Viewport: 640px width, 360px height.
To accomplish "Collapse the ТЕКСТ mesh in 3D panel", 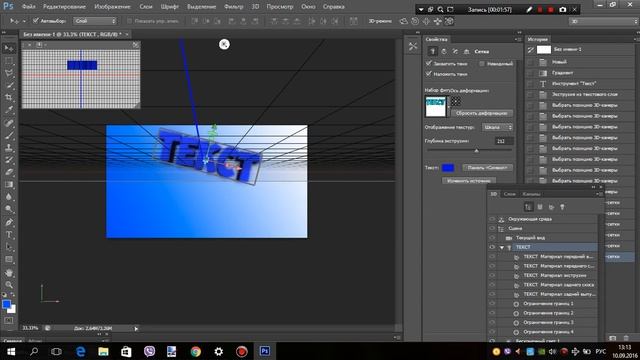I will point(502,247).
